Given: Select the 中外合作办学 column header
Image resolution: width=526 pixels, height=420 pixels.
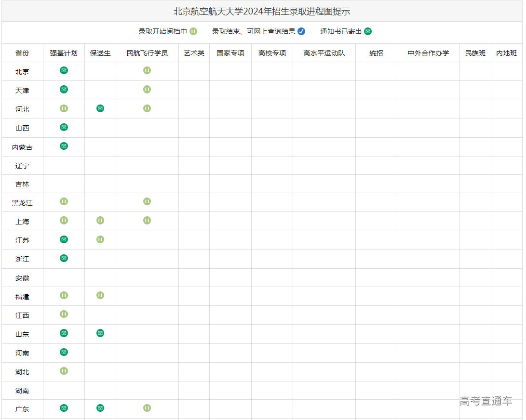Looking at the screenshot, I should pos(428,53).
